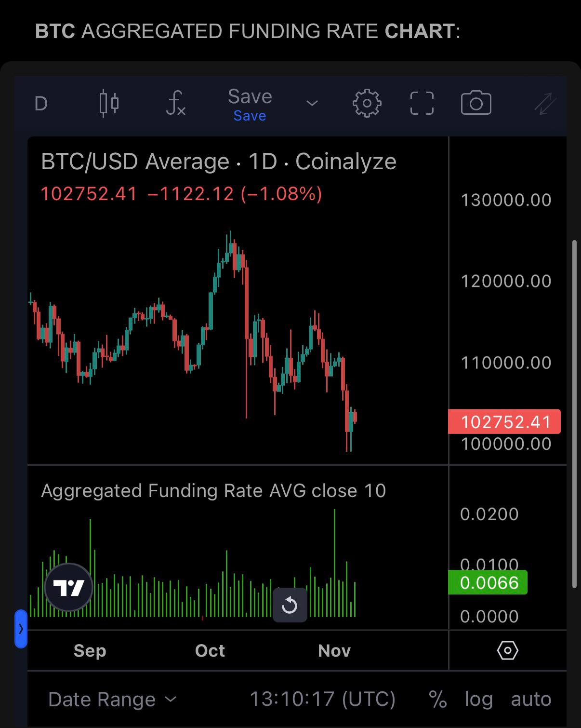Click the 13:10:17 (UTC) timezone button

[322, 699]
